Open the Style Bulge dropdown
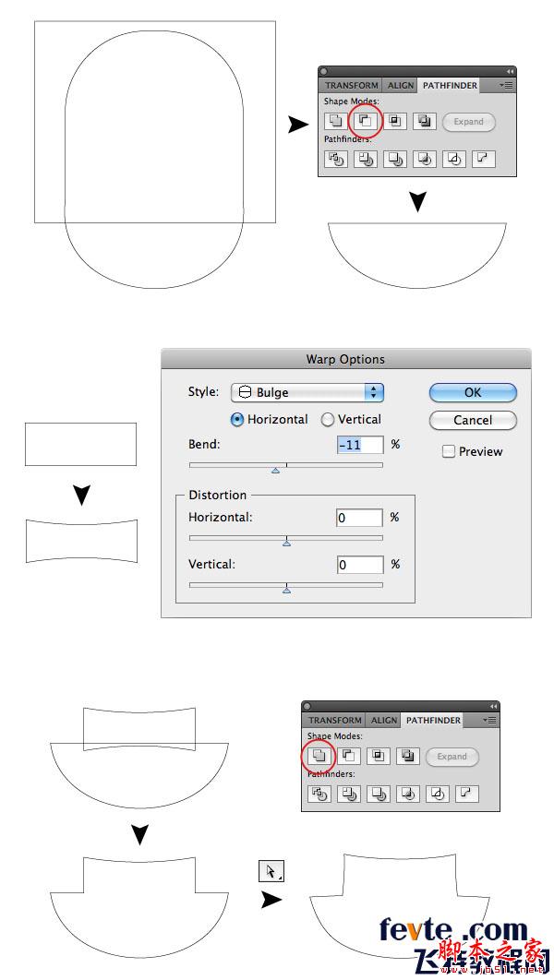Viewport: 554px width, 980px height. coord(307,392)
